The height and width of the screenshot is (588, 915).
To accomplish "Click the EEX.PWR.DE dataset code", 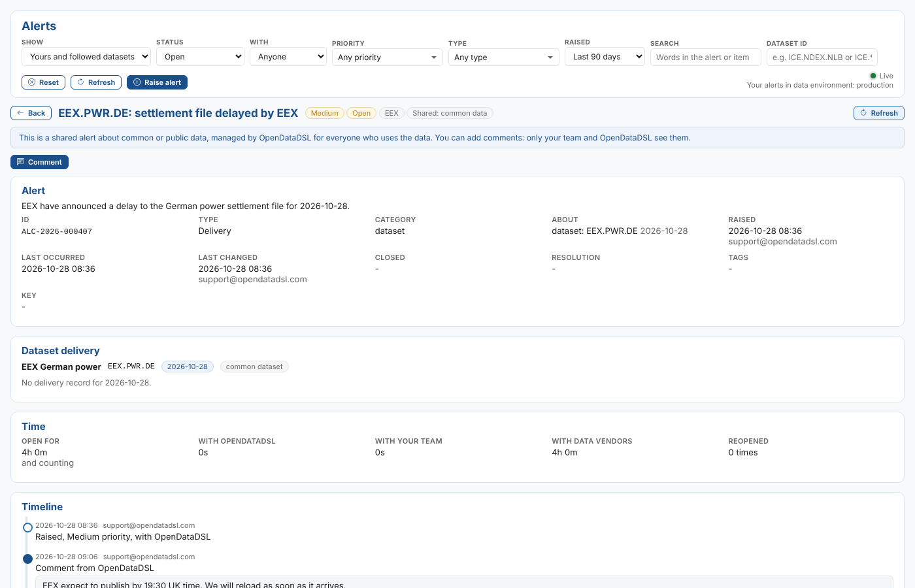I will click(131, 367).
